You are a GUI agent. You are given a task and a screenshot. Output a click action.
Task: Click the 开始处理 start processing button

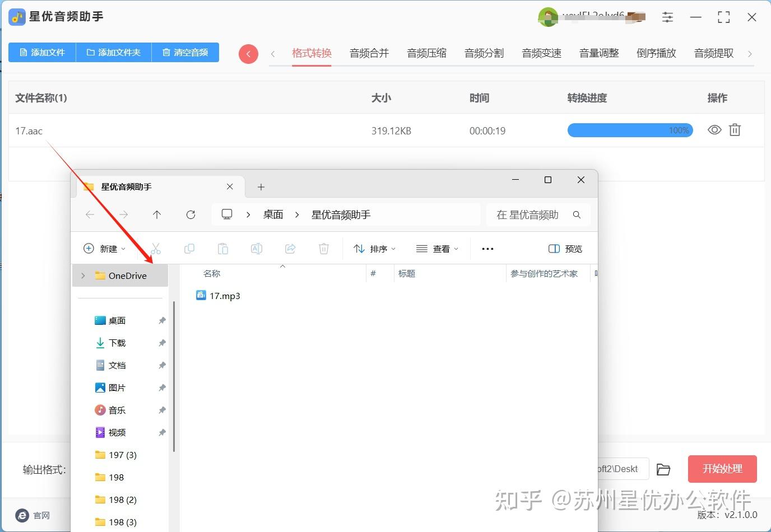pos(722,469)
